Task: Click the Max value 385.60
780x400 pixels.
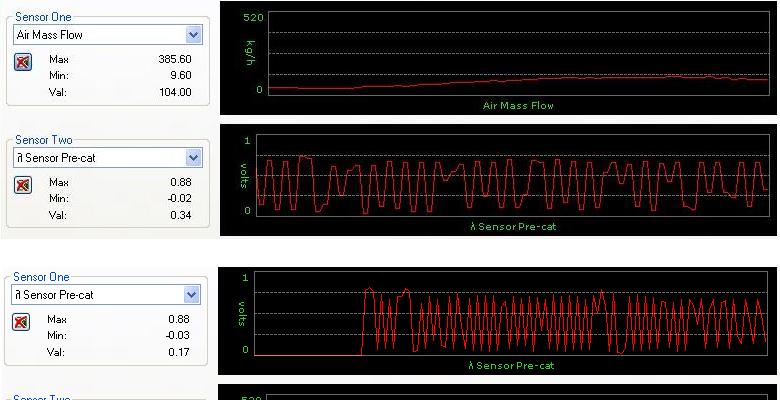Action: pos(174,59)
